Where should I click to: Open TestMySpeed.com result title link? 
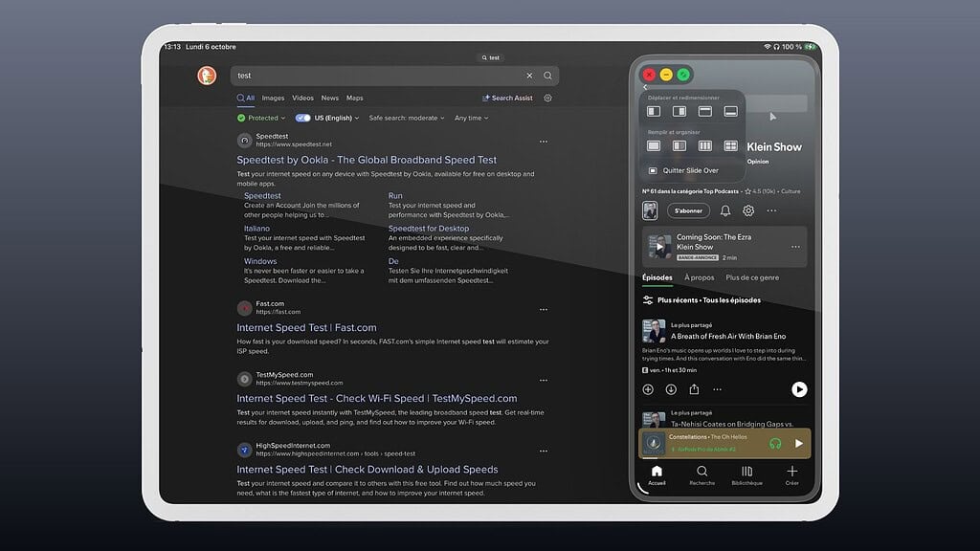point(377,399)
